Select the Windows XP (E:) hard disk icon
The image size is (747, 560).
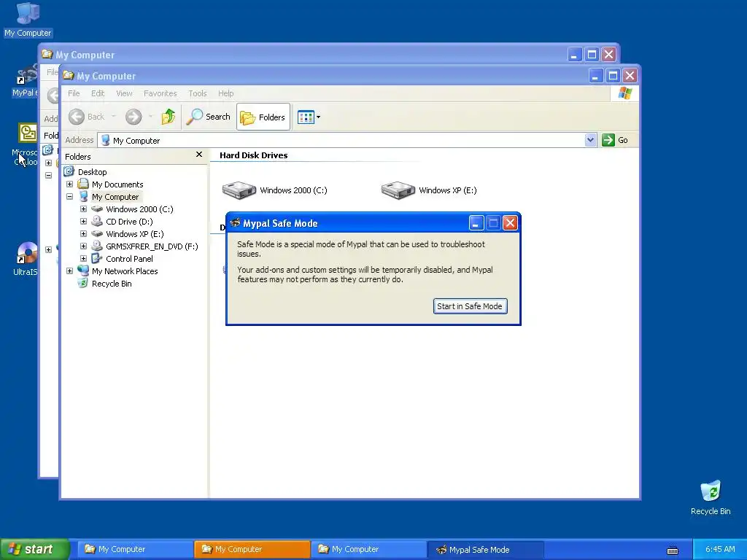point(398,190)
